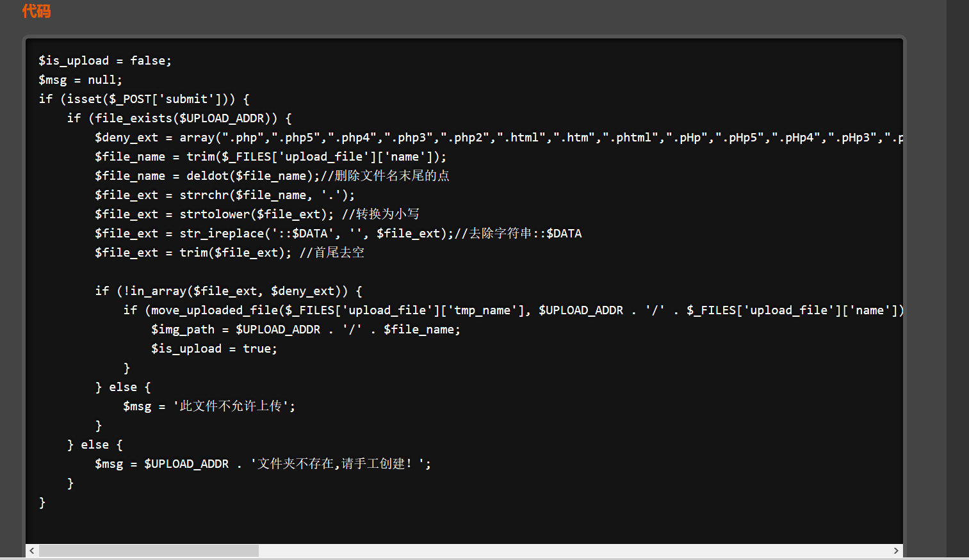Image resolution: width=969 pixels, height=560 pixels.
Task: Click the strtolower($file_ext) line
Action: point(256,214)
